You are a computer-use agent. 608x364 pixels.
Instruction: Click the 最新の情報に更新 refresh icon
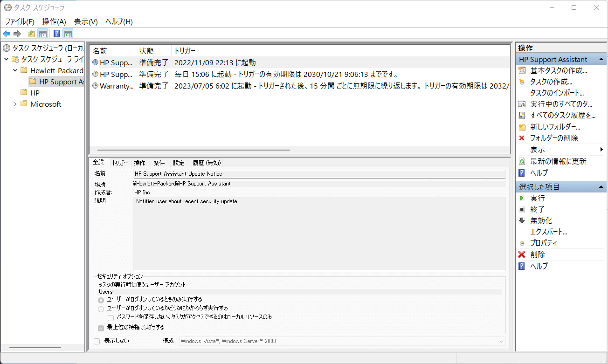pyautogui.click(x=522, y=161)
